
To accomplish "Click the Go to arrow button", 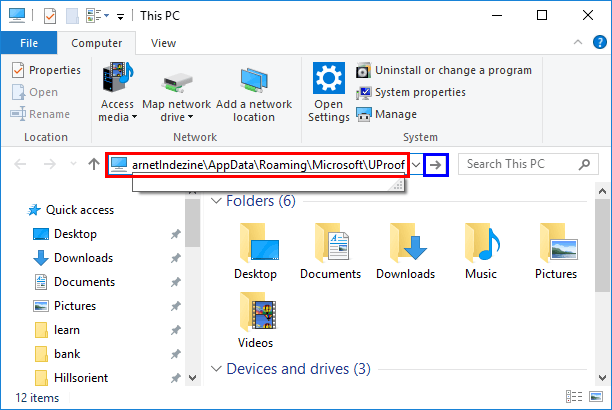I will (436, 165).
